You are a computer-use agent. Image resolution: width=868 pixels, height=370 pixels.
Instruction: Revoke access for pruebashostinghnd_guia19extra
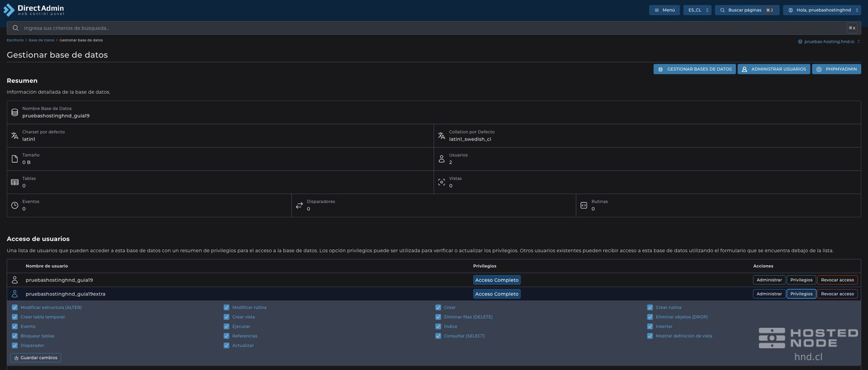click(838, 294)
